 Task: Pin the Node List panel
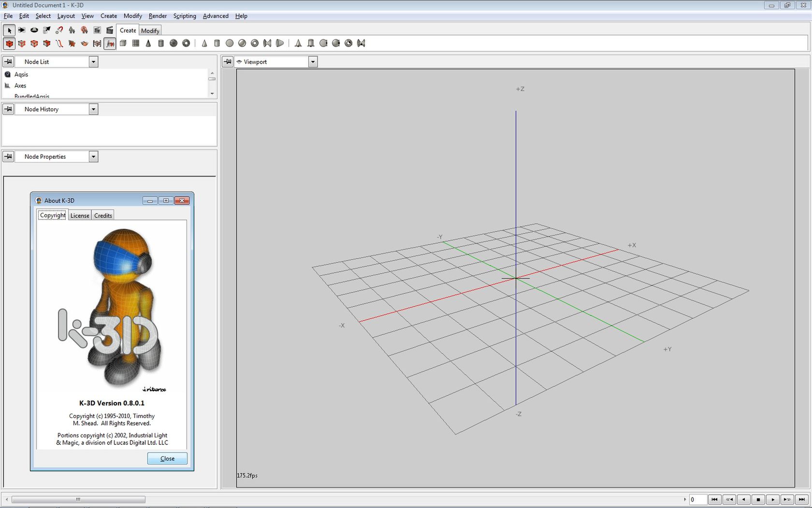(x=8, y=61)
